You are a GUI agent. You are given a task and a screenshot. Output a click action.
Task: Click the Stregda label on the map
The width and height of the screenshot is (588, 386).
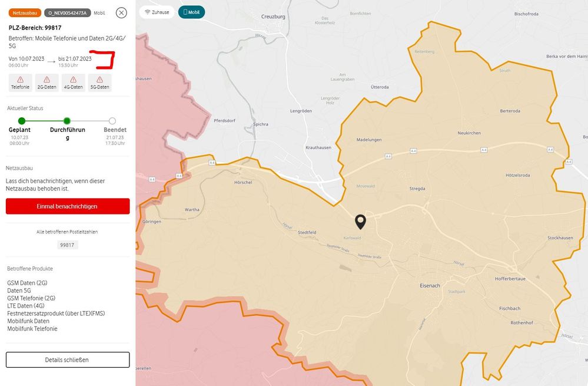pyautogui.click(x=417, y=189)
